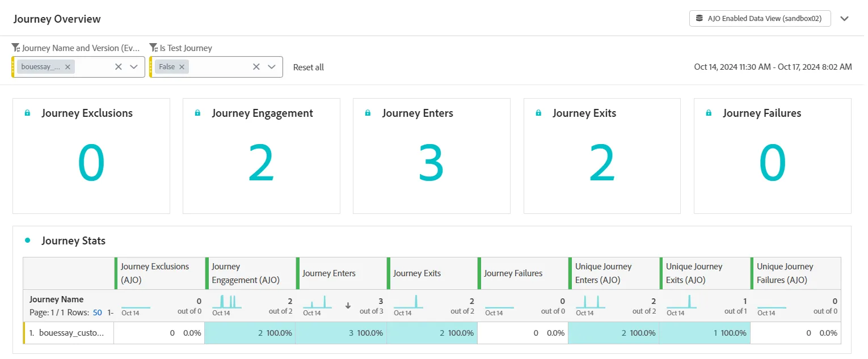Screen dimensions: 868x359
Task: Open the date range Oct 14 – Oct 17
Action: (x=773, y=67)
